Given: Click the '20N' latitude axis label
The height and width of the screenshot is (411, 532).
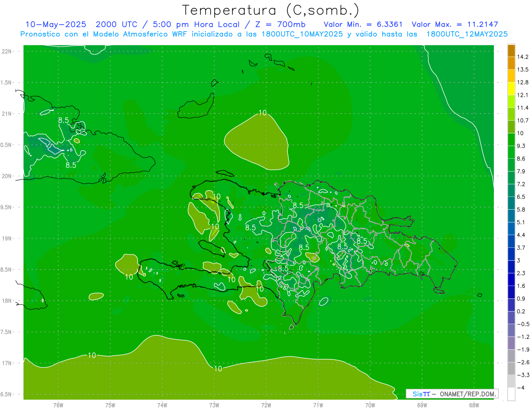Looking at the screenshot, I should coord(7,176).
